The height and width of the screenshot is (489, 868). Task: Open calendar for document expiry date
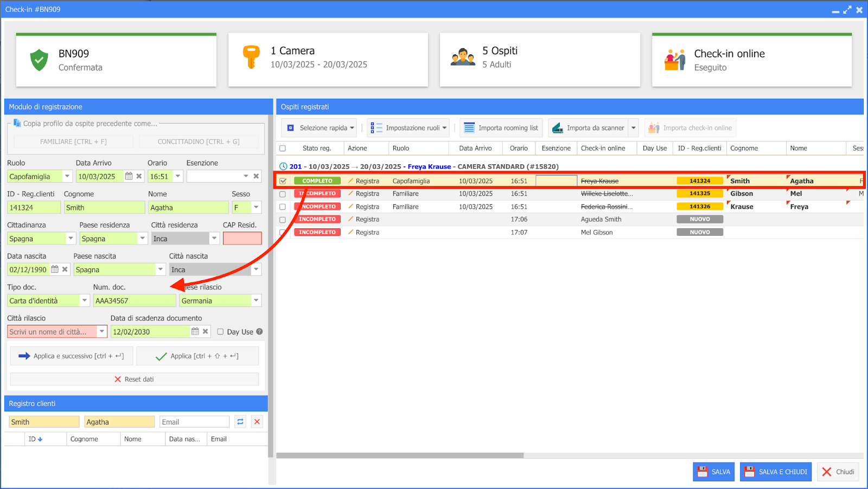[x=195, y=332]
